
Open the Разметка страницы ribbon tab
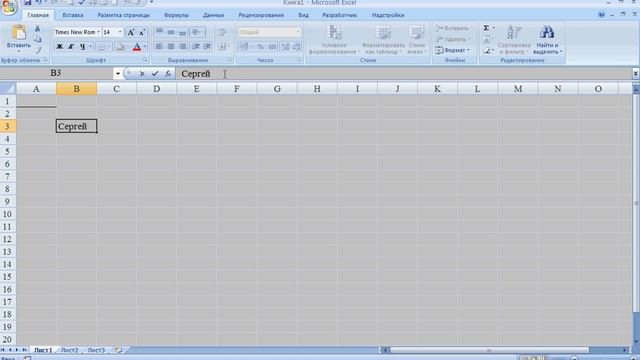(123, 15)
